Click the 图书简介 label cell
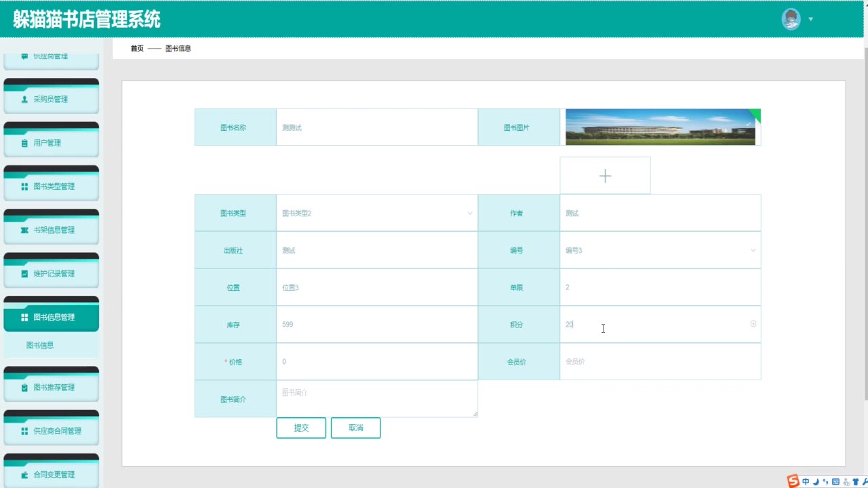 click(235, 399)
